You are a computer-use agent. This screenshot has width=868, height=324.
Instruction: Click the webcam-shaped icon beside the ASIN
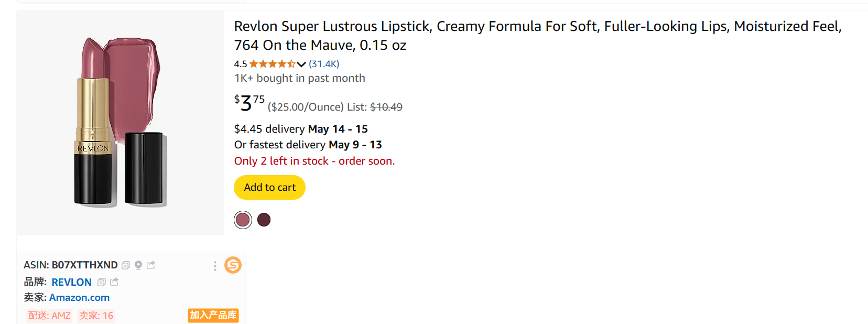138,265
